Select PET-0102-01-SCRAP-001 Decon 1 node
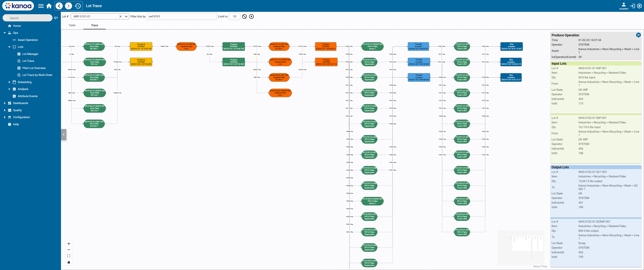The image size is (644, 270). click(373, 201)
